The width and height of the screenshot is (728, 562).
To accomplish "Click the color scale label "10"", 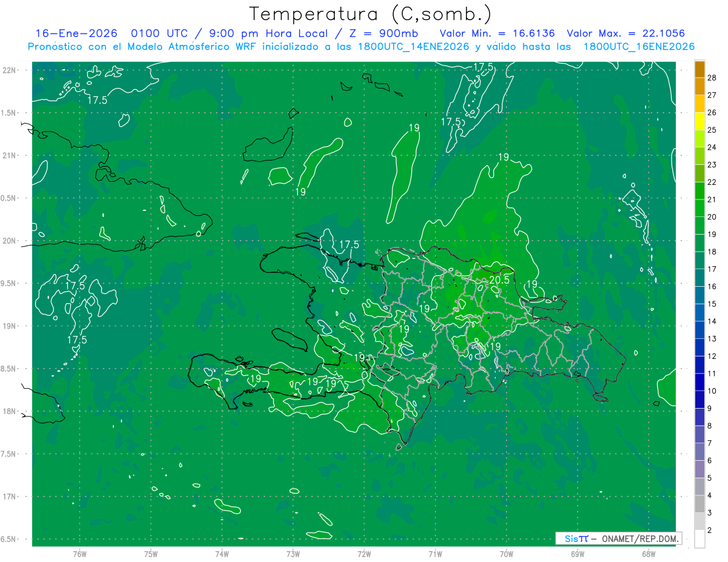I will [x=712, y=391].
